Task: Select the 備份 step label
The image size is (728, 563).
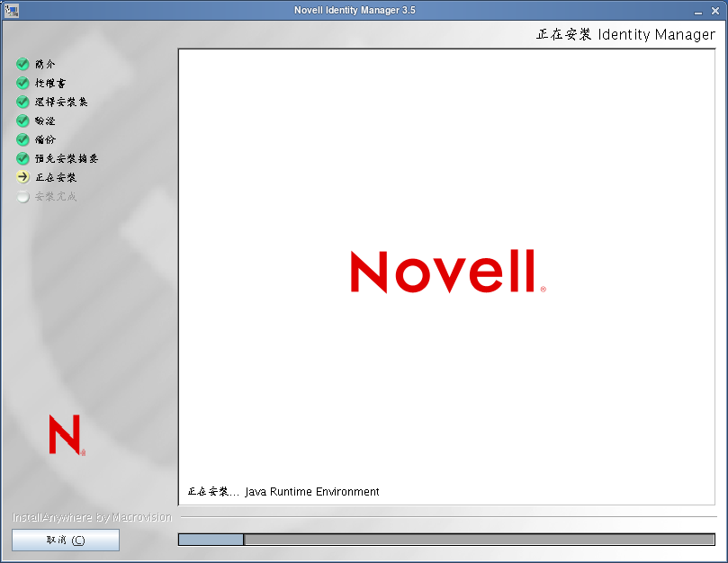Action: coord(45,139)
